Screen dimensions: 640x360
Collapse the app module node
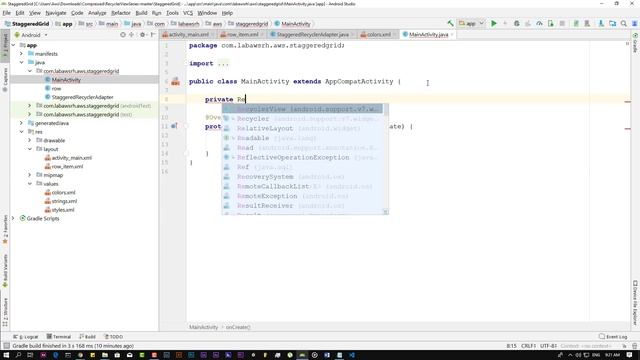tap(13, 45)
